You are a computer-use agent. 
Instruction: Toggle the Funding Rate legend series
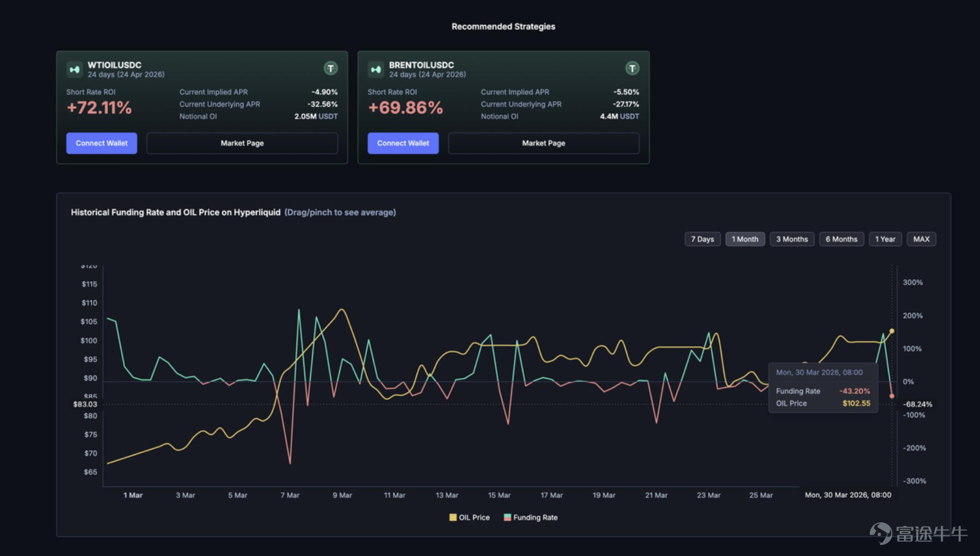[x=530, y=517]
